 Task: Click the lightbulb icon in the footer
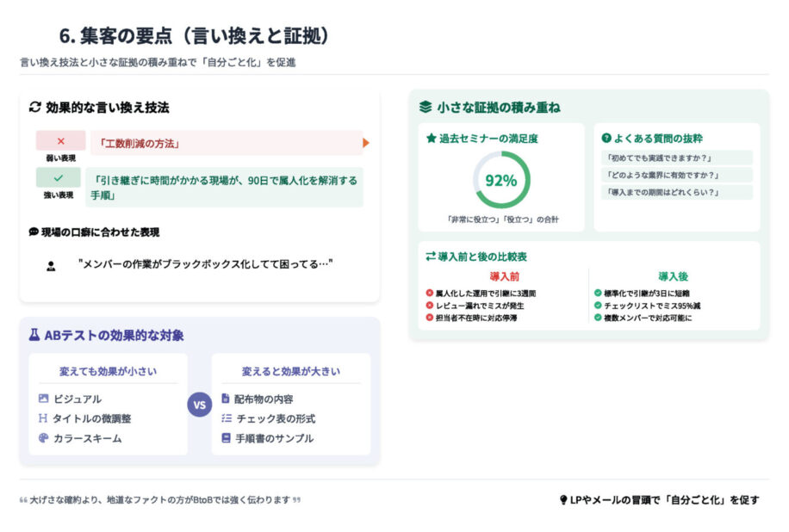[x=563, y=500]
